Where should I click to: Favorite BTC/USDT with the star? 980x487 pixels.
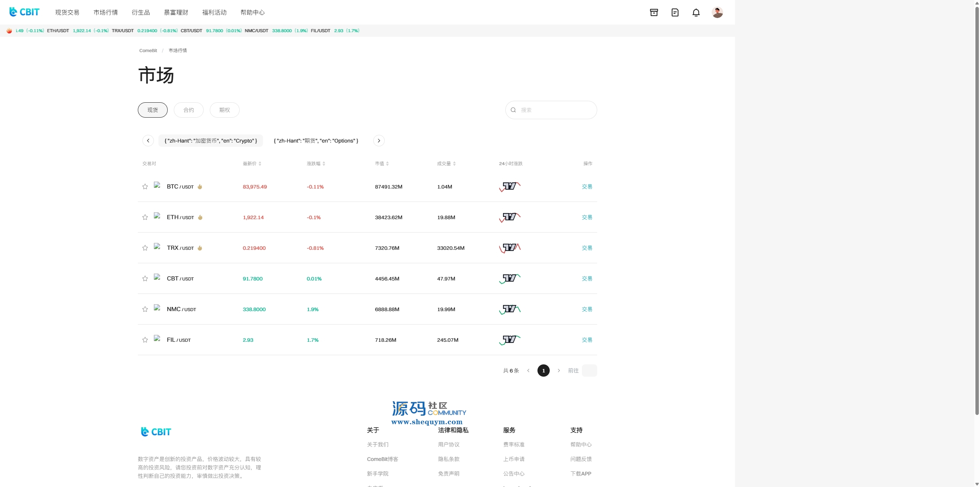tap(145, 187)
